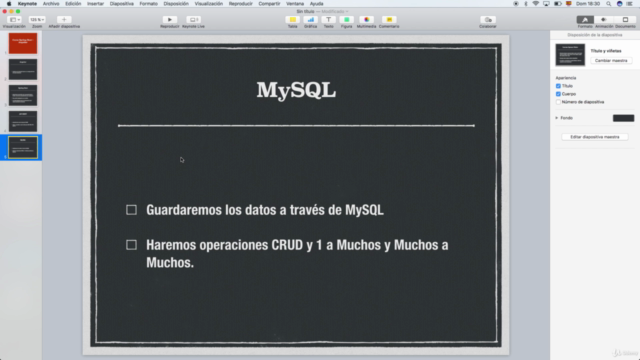The image size is (640, 360).
Task: Insert a shape with the Figura icon
Action: pyautogui.click(x=347, y=20)
